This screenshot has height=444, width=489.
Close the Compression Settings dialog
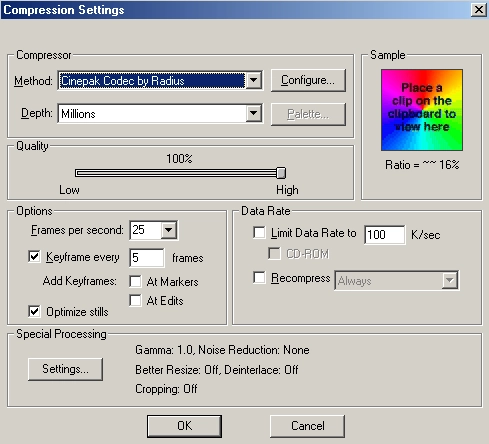point(479,9)
